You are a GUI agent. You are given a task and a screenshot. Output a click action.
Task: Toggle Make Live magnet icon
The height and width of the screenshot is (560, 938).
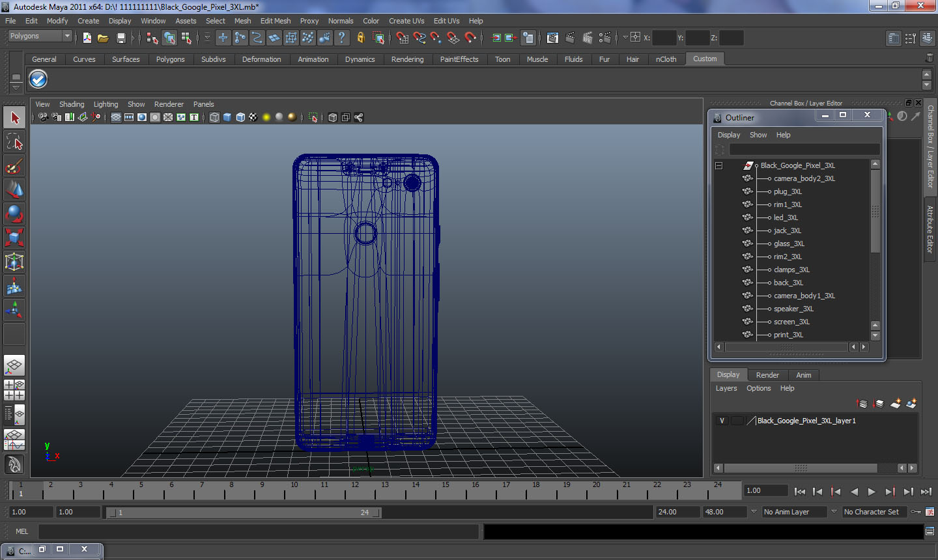click(470, 38)
